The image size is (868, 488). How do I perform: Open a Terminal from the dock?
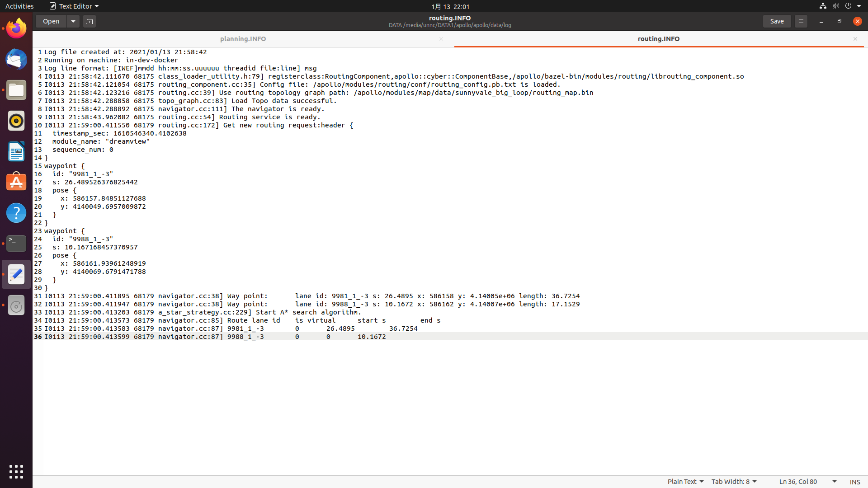[x=16, y=244]
